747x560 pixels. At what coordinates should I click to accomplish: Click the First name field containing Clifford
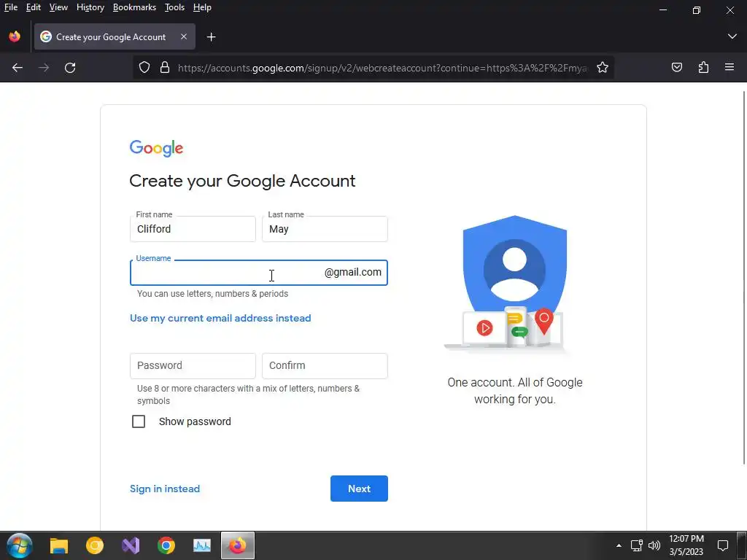click(x=193, y=229)
